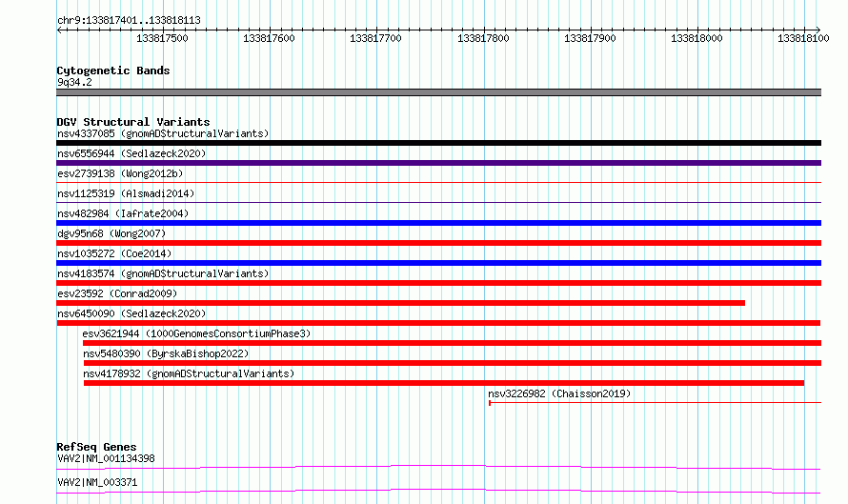Click the purple bar for nsv6556944
Image resolution: width=848 pixels, height=504 pixels.
[x=438, y=163]
